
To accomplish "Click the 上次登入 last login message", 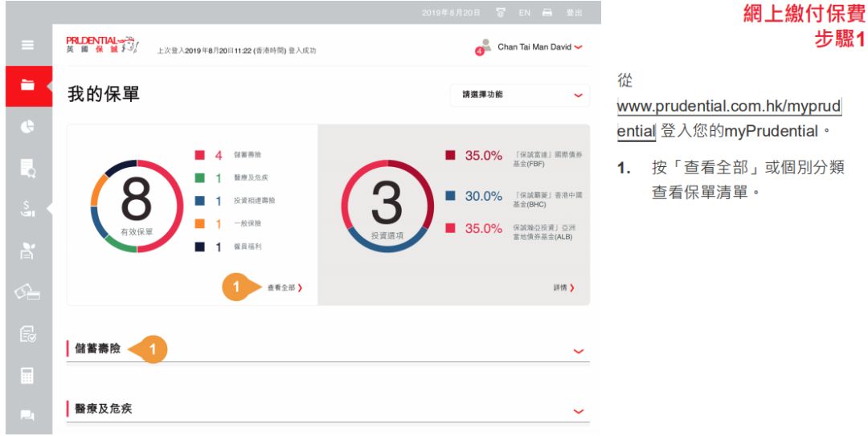I will [x=236, y=51].
